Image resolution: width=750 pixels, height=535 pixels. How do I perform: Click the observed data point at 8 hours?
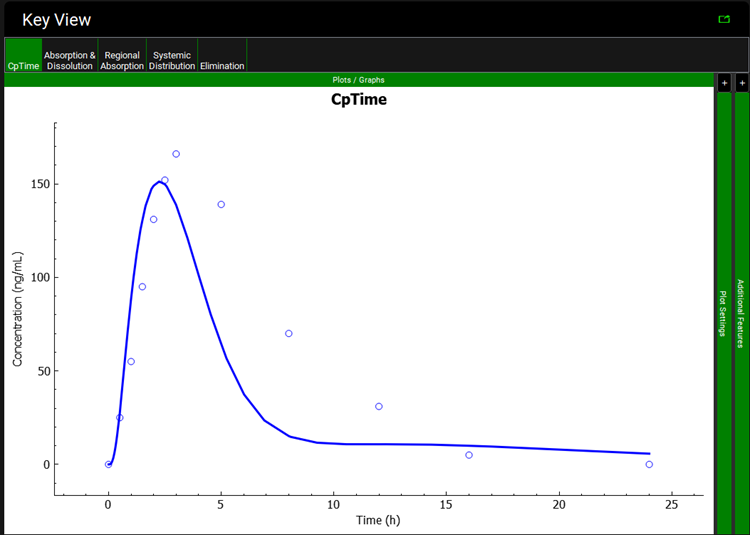[x=289, y=334]
